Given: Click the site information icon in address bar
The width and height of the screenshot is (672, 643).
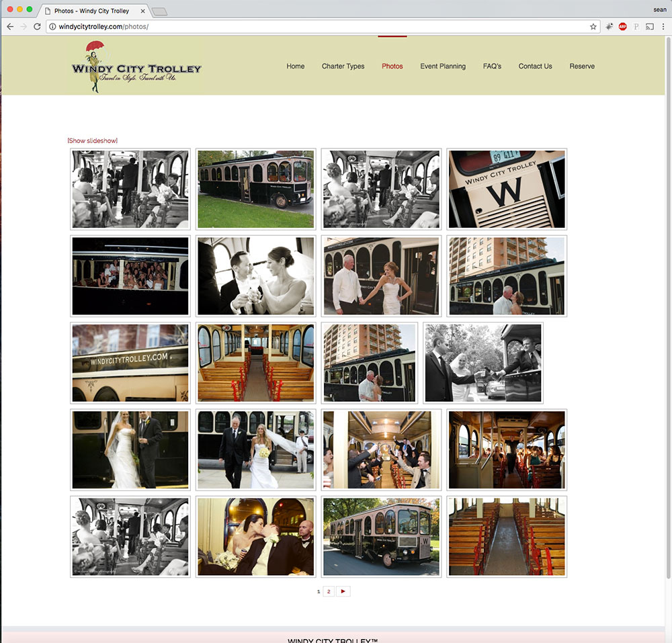Looking at the screenshot, I should coord(52,27).
